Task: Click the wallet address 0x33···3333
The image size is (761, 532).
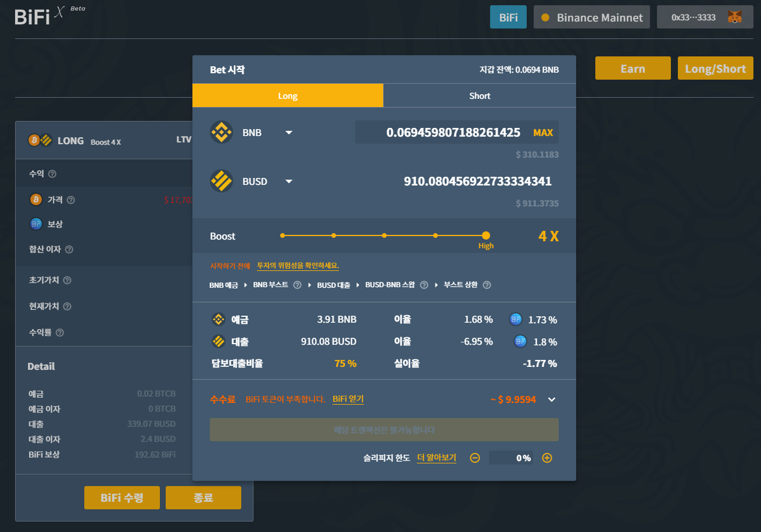Action: [x=694, y=17]
